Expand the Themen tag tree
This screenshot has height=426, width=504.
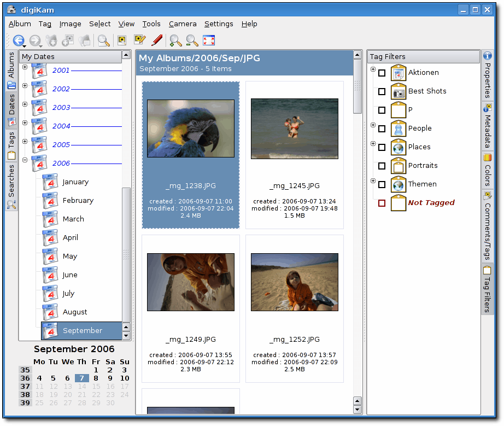pyautogui.click(x=373, y=180)
